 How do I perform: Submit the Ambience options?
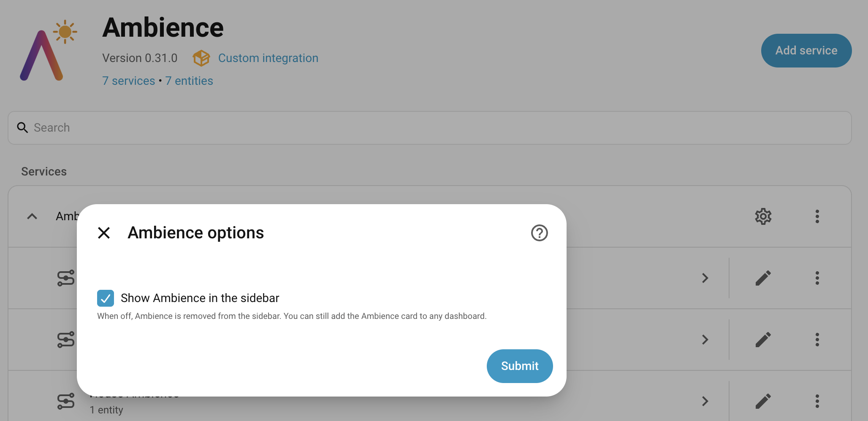(x=520, y=366)
